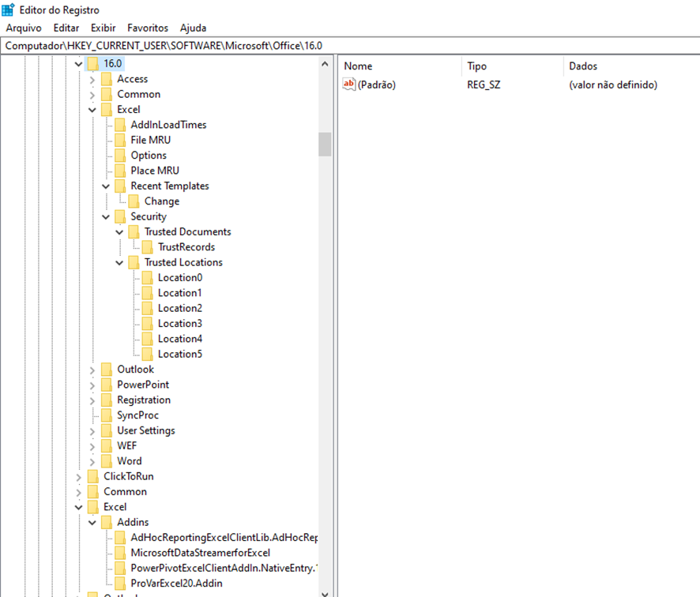Select the Access key folder icon
Viewport: 700px width, 597px height.
coord(106,79)
